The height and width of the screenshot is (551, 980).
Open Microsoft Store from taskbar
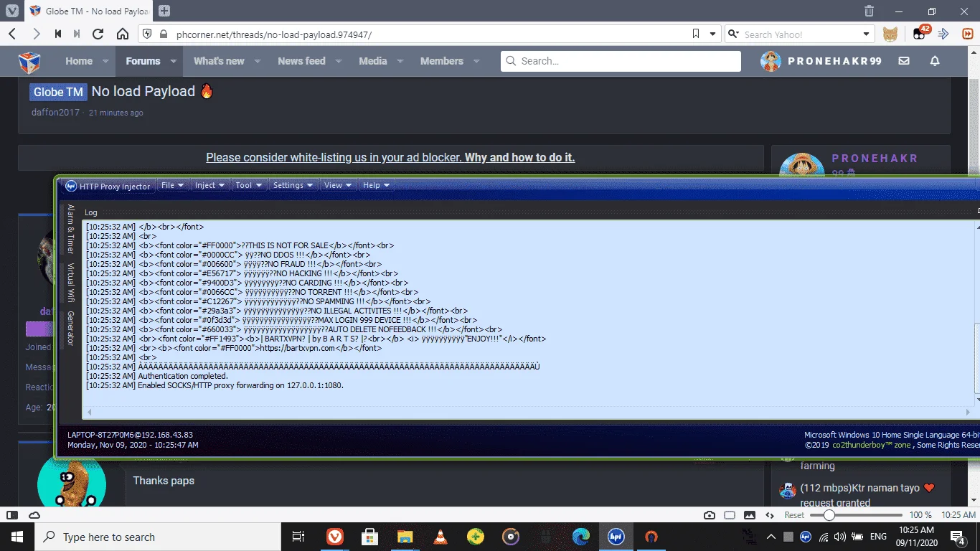(370, 537)
